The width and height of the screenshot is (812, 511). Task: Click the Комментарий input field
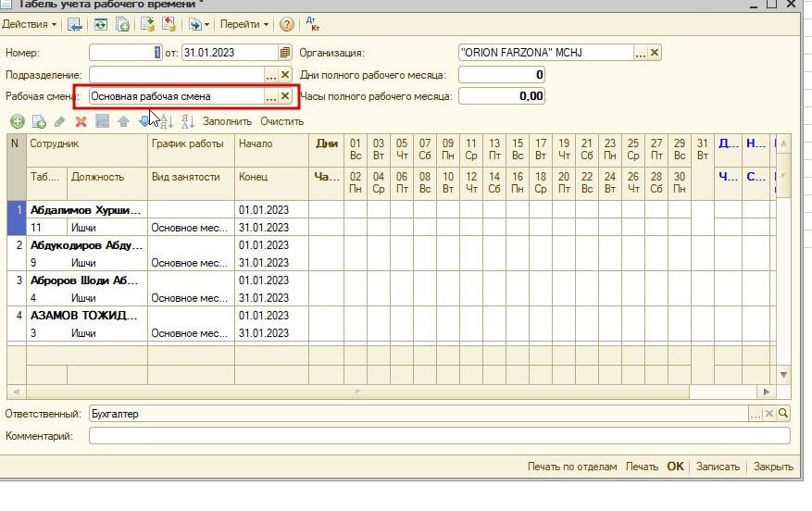[439, 436]
